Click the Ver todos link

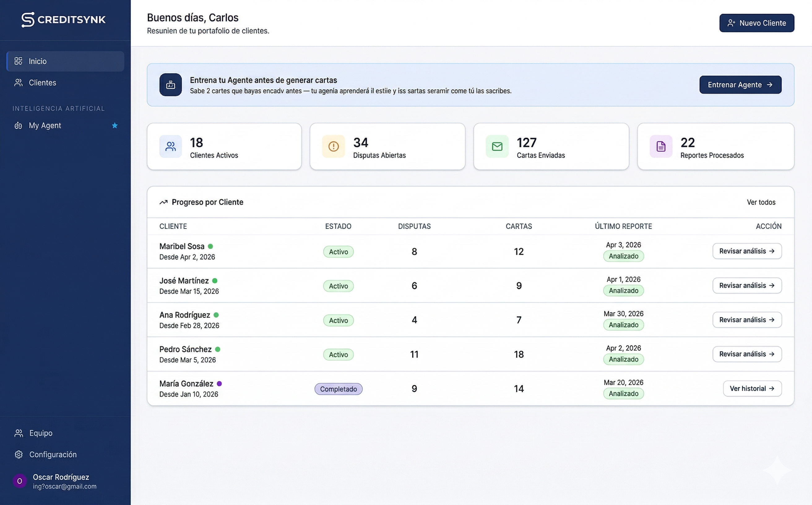[761, 202]
